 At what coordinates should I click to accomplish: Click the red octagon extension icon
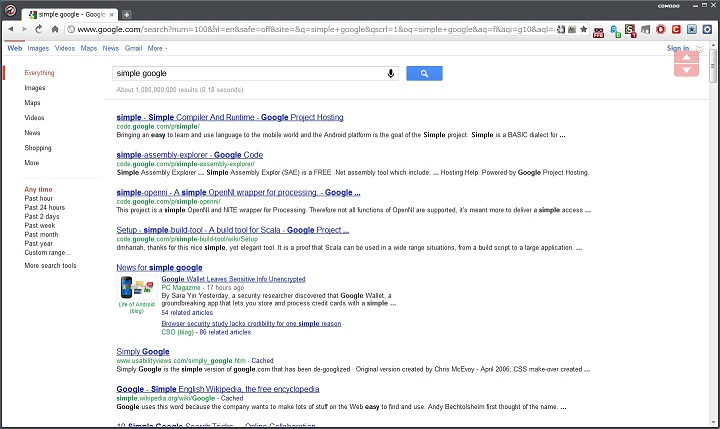[x=661, y=29]
